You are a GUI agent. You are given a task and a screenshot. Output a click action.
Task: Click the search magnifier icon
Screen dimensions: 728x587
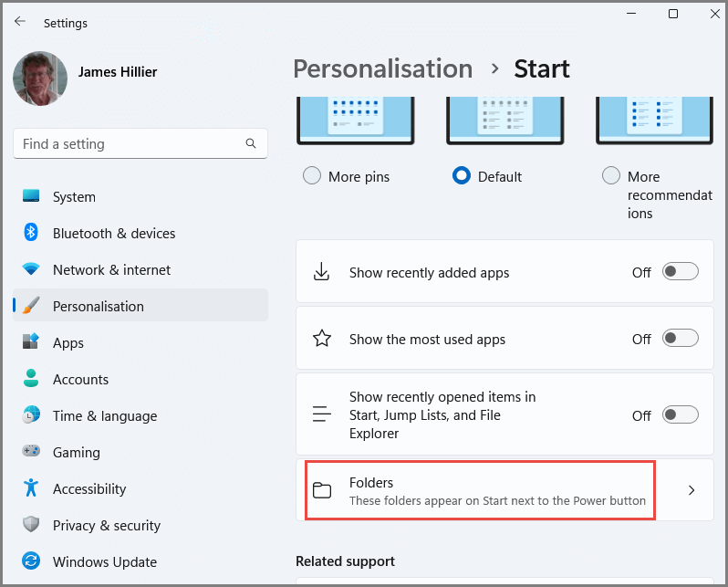click(251, 143)
